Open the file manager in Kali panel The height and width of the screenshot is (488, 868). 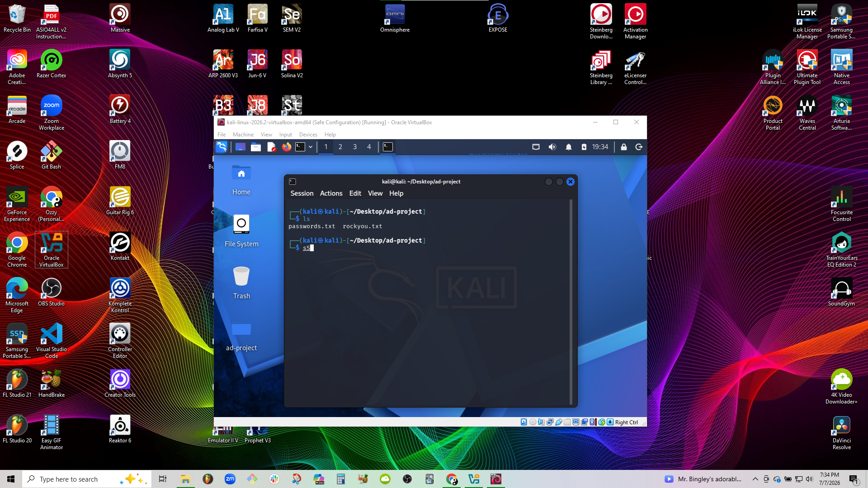pos(256,147)
